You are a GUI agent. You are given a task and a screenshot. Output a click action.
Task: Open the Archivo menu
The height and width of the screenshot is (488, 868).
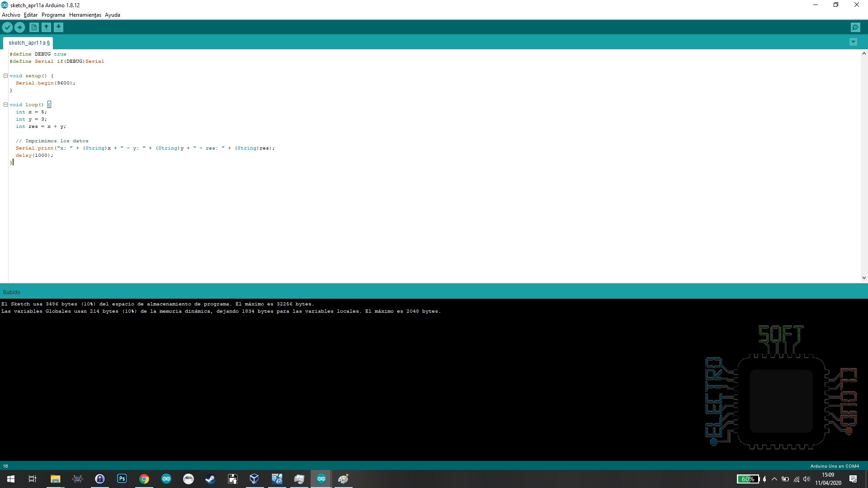(x=11, y=15)
